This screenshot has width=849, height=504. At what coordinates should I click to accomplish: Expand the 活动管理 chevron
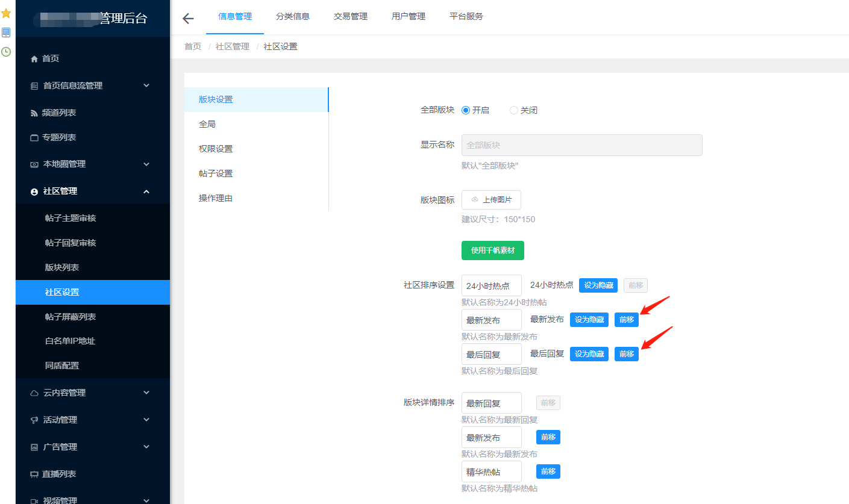pos(146,420)
